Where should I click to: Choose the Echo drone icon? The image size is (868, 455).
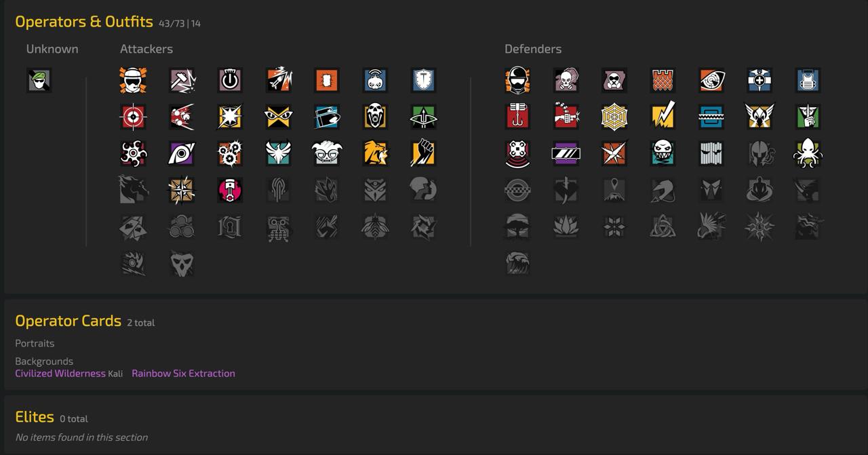pyautogui.click(x=517, y=153)
